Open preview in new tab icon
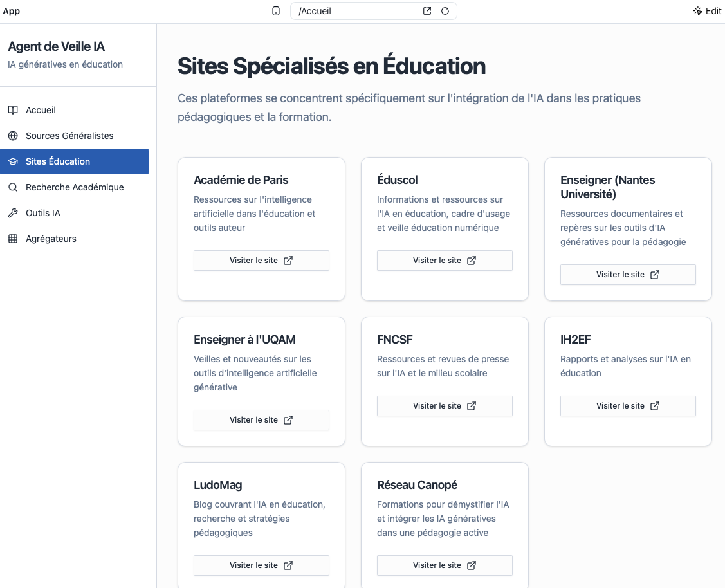725x588 pixels. 427,11
